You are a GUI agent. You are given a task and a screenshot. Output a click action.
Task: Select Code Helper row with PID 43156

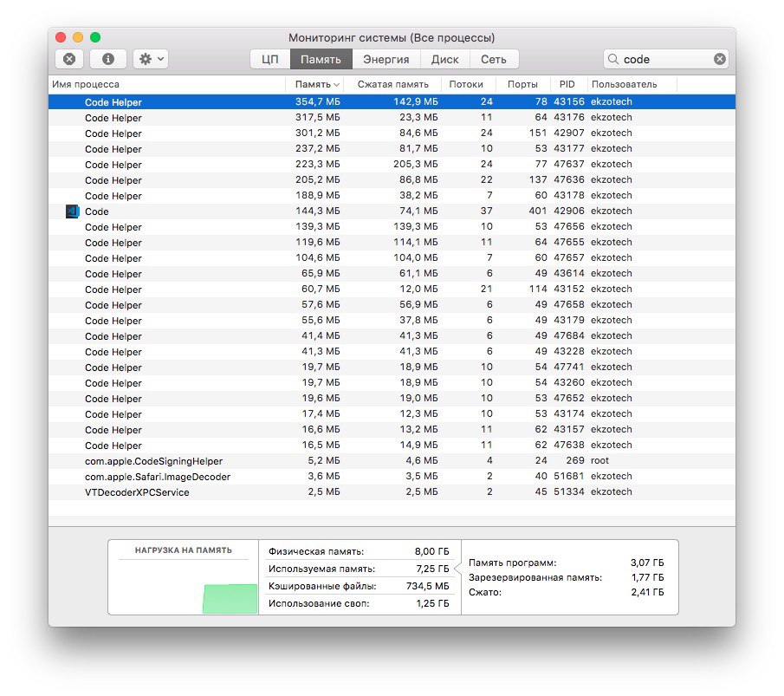tap(392, 101)
